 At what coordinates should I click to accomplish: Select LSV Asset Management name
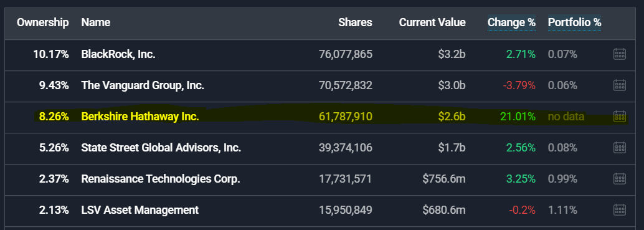click(x=140, y=210)
